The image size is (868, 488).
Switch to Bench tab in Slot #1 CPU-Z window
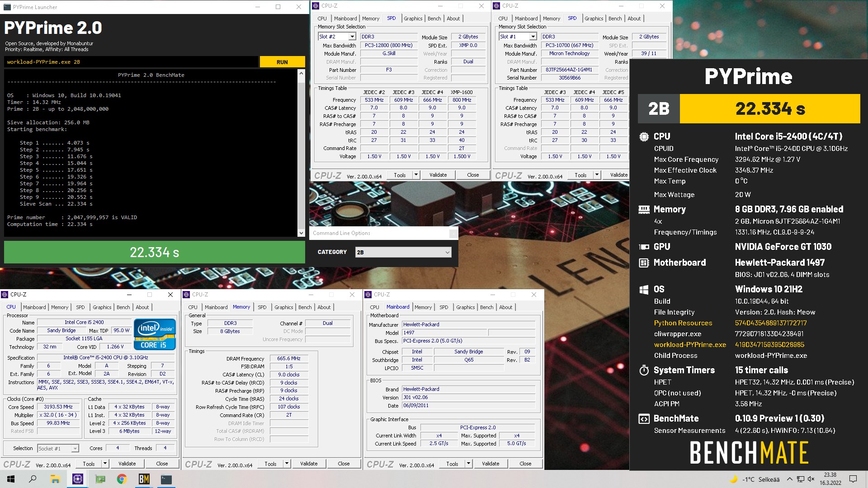click(615, 19)
